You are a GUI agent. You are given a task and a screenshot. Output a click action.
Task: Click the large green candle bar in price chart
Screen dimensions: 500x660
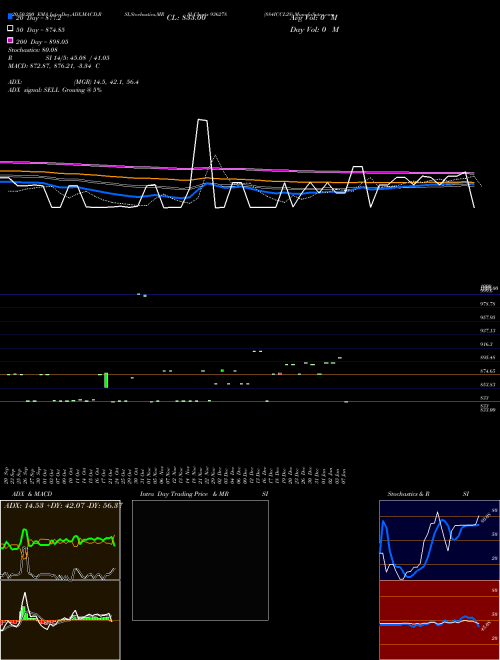coord(106,380)
